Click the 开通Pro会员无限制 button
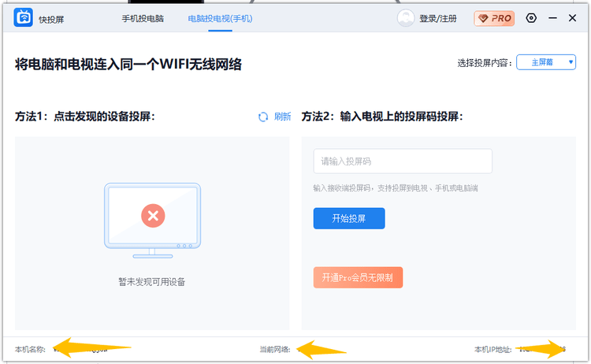Screen dimensions: 591x364 pyautogui.click(x=358, y=277)
